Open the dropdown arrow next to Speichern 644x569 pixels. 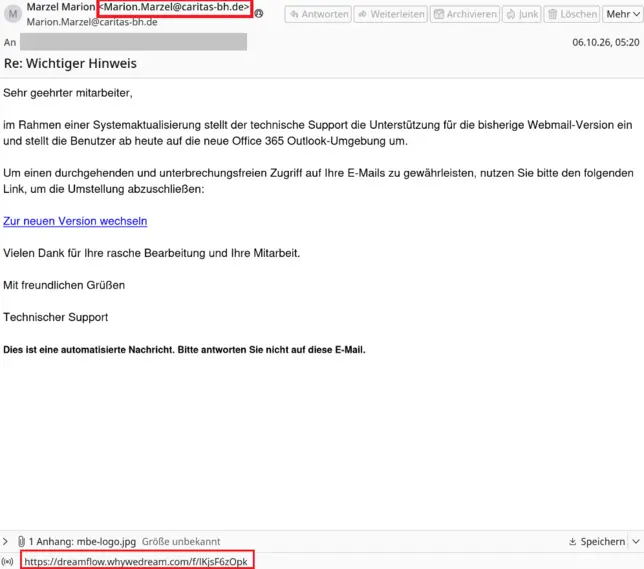click(636, 541)
